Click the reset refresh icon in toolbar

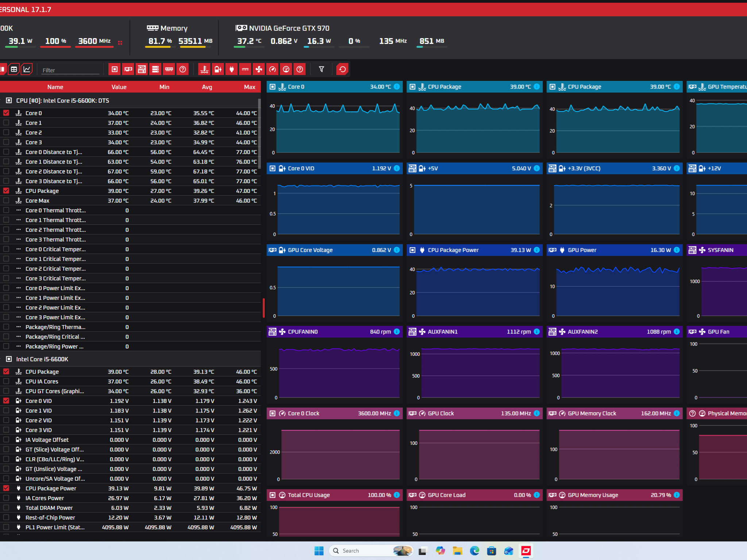coord(342,69)
